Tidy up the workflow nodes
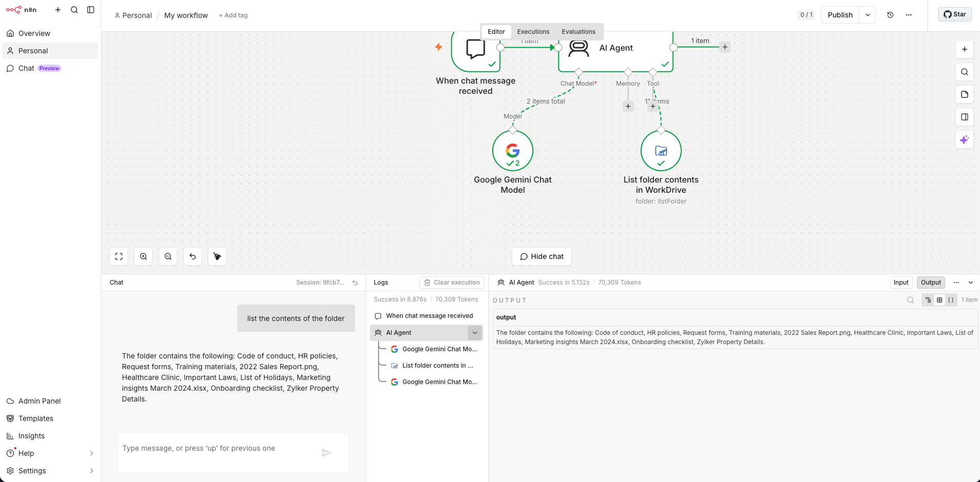This screenshot has width=980, height=482. pyautogui.click(x=217, y=256)
